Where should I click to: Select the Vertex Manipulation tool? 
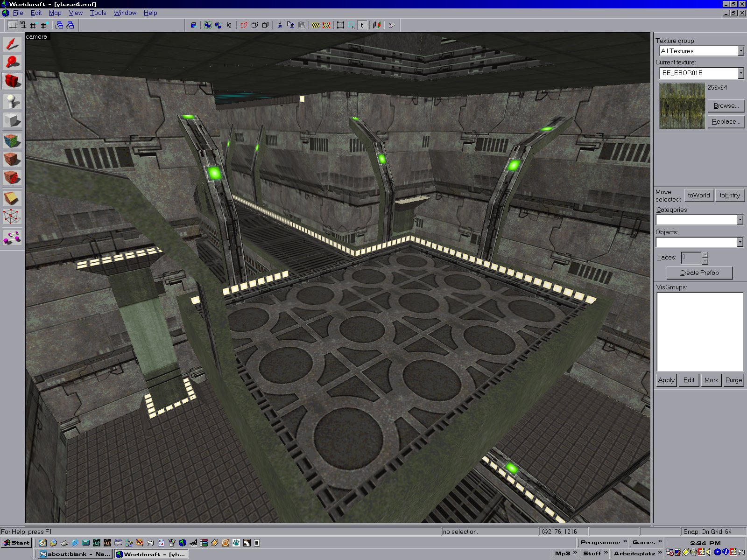click(12, 217)
